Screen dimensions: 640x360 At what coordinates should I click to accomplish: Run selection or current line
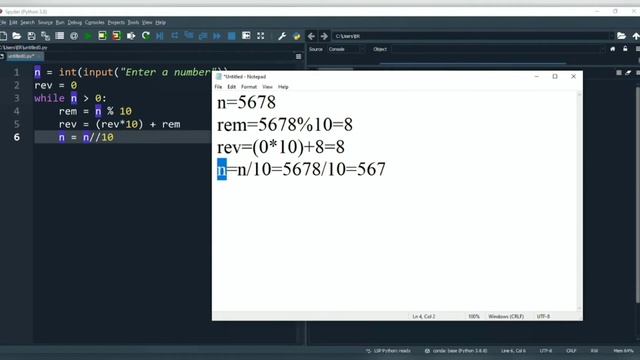(131, 36)
